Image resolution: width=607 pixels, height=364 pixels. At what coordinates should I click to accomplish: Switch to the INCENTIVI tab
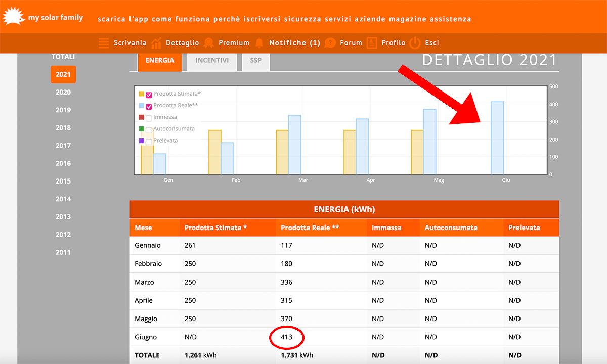pos(212,61)
